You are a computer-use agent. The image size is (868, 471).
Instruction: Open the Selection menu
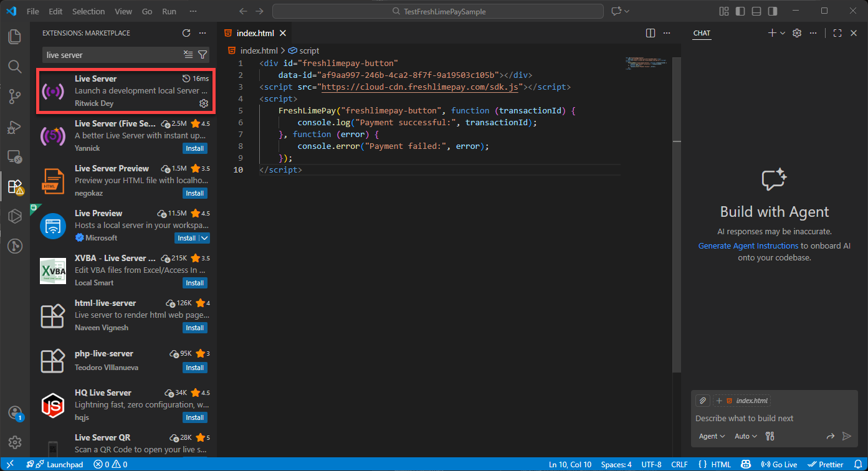pos(88,11)
